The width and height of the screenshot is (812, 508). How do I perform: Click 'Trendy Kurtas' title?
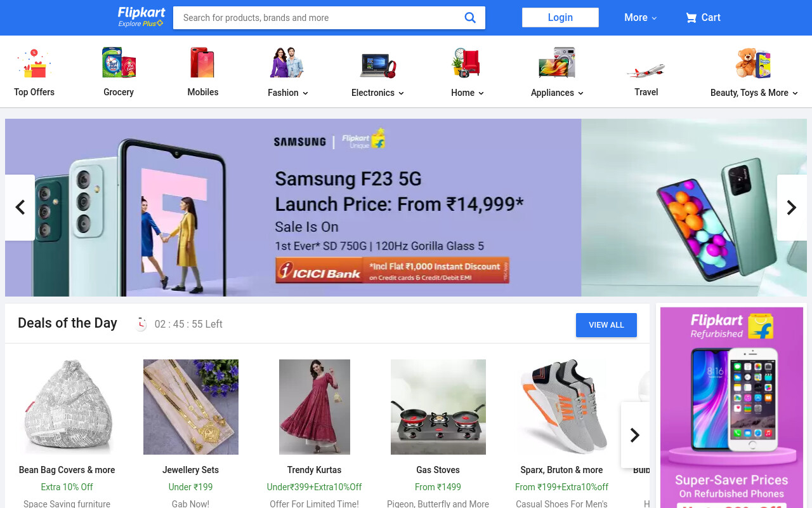(x=314, y=470)
